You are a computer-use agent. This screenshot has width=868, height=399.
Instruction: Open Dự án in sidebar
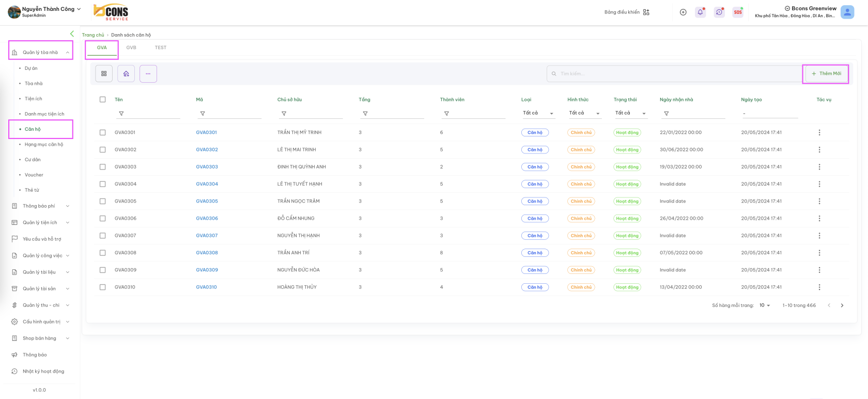(x=31, y=68)
